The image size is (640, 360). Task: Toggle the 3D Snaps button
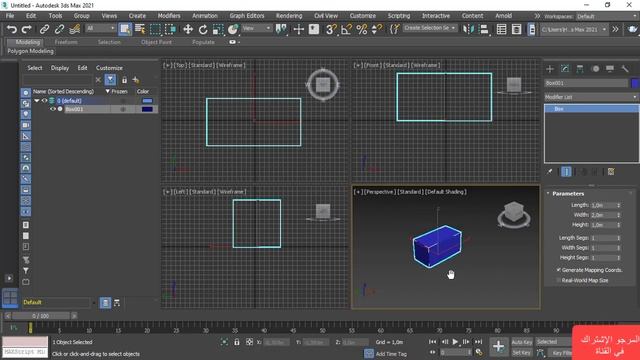pos(331,29)
